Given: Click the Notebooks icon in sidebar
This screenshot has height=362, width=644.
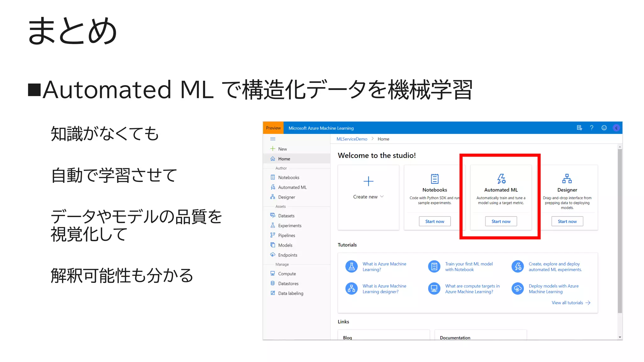Looking at the screenshot, I should tap(273, 177).
